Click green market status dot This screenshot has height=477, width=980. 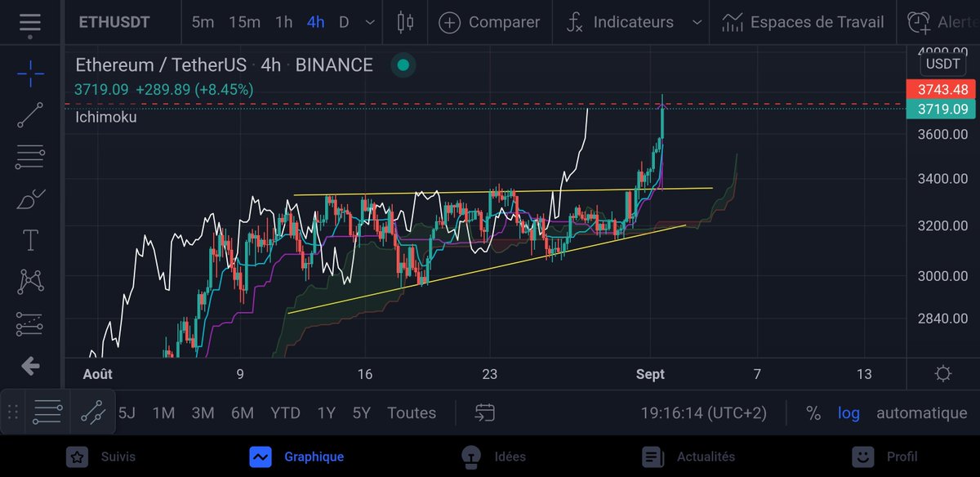click(x=403, y=65)
